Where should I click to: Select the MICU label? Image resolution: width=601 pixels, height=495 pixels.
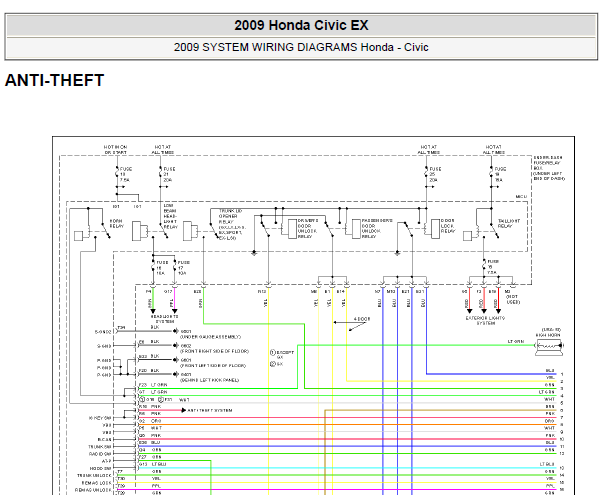521,197
